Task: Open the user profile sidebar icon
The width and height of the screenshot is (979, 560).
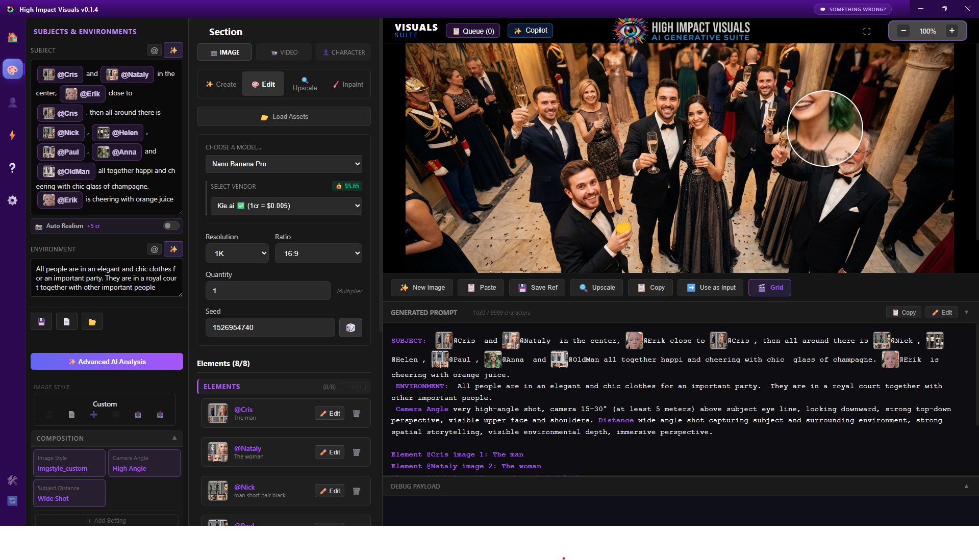Action: [x=12, y=103]
